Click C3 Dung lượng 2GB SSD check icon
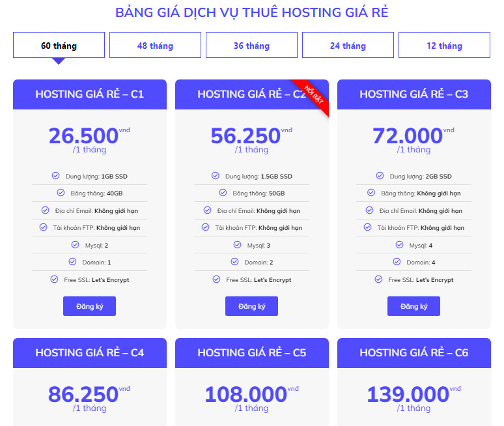The image size is (504, 426). pyautogui.click(x=380, y=176)
